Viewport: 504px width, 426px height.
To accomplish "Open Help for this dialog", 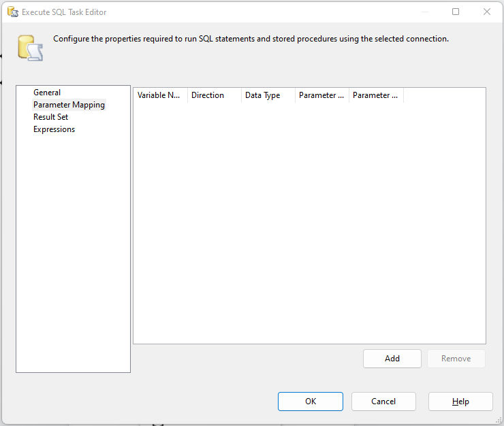I will click(x=460, y=402).
